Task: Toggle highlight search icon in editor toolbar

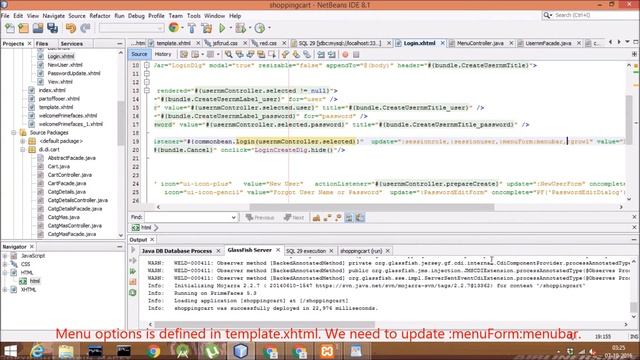Action: point(261,54)
